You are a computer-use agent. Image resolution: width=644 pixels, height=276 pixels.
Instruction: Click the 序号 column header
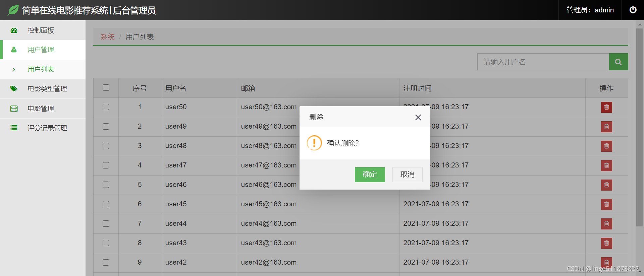coord(140,88)
